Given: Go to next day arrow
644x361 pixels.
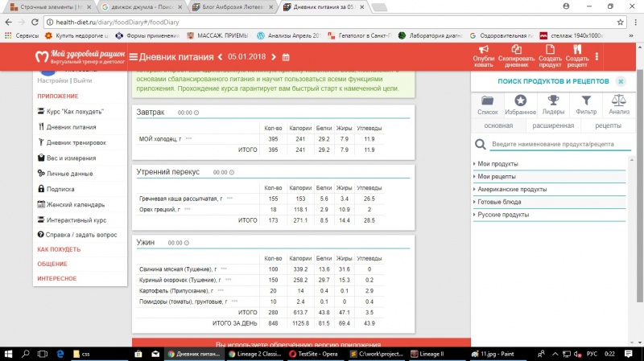Looking at the screenshot, I should pos(271,57).
